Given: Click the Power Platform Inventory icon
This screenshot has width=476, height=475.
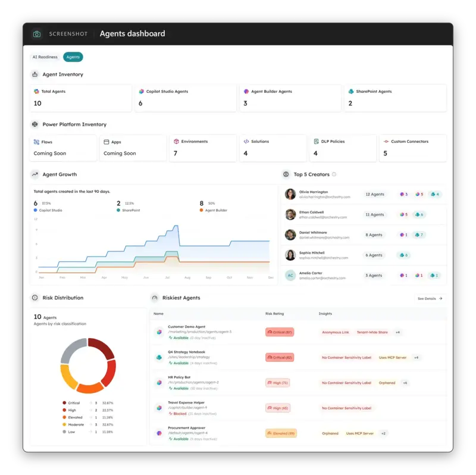Looking at the screenshot, I should [x=35, y=124].
